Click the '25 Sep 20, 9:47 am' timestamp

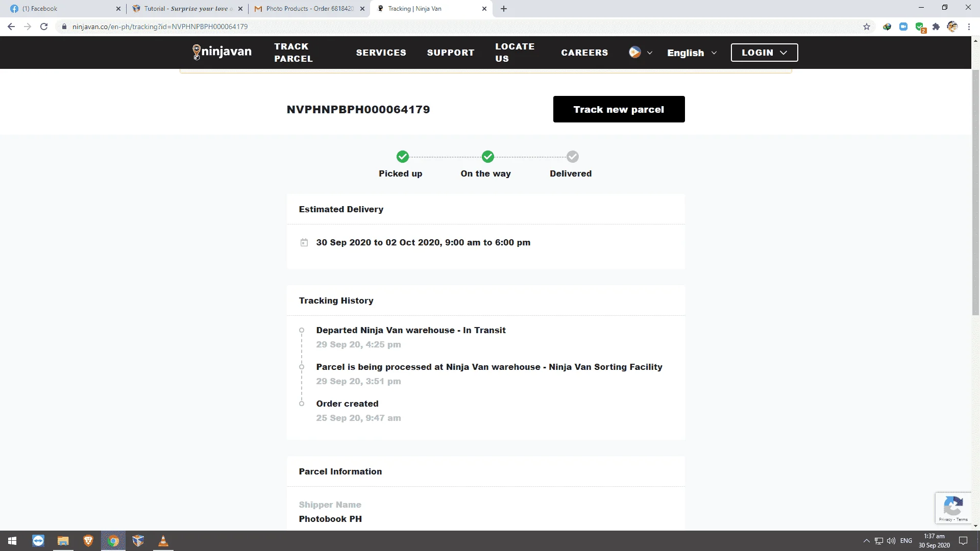pyautogui.click(x=358, y=418)
